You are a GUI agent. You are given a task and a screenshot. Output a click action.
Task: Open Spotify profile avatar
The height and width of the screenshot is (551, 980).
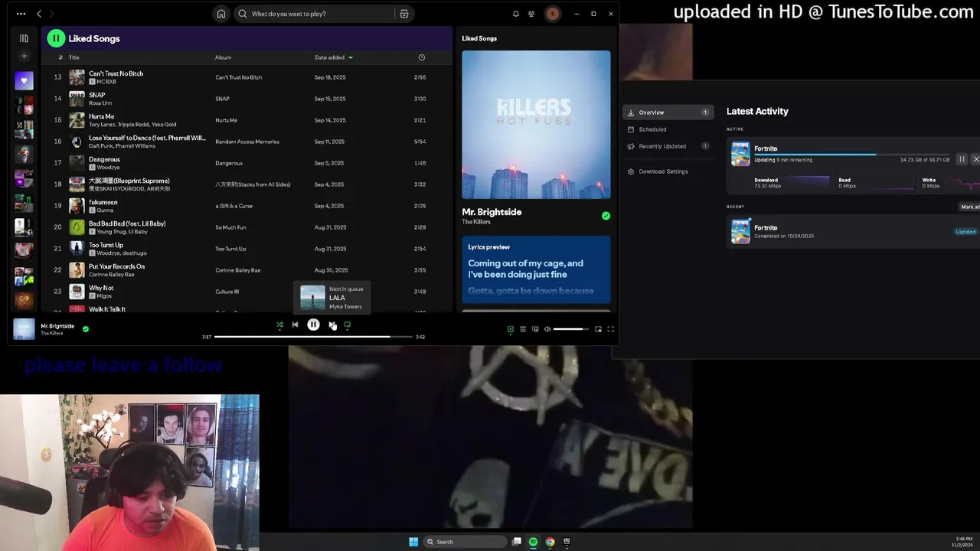[x=552, y=14]
